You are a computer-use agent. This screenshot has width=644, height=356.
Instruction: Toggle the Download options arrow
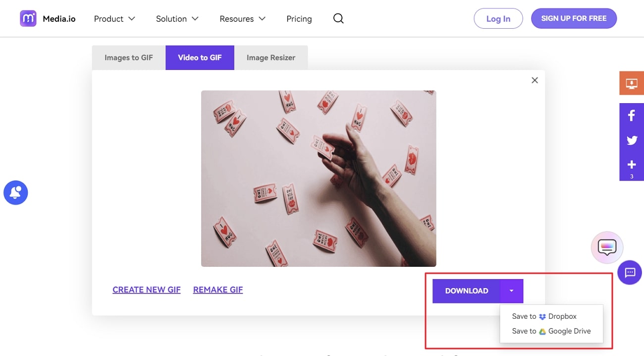coord(512,291)
